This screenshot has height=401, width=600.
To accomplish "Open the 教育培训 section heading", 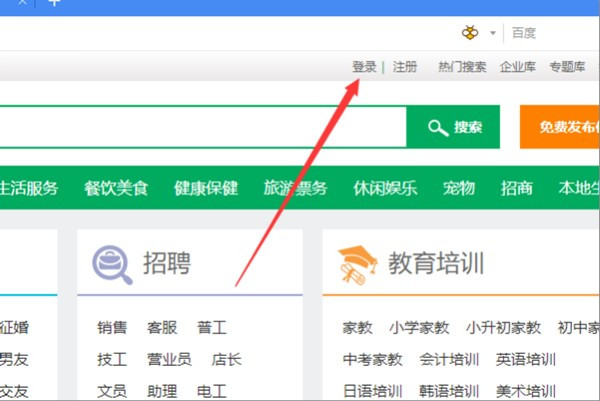I will pyautogui.click(x=436, y=263).
